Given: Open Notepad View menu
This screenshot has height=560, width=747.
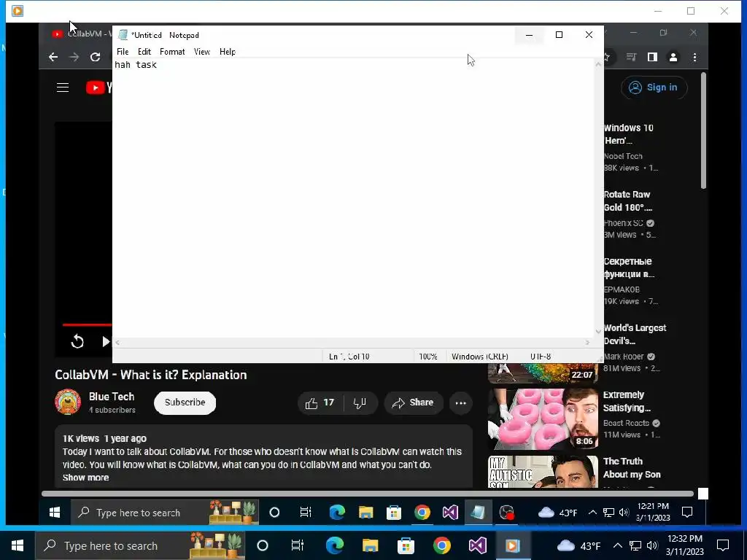Looking at the screenshot, I should point(202,52).
